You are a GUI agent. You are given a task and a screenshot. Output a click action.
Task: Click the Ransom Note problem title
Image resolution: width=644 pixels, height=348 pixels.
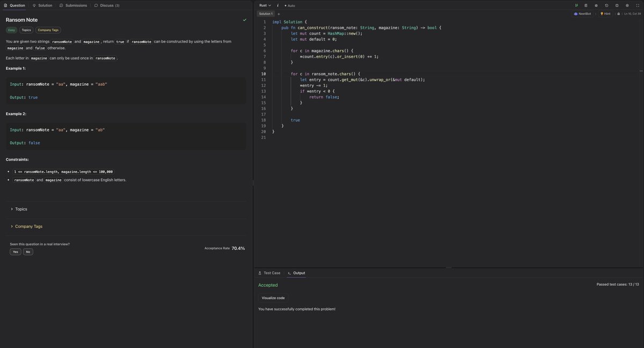22,20
